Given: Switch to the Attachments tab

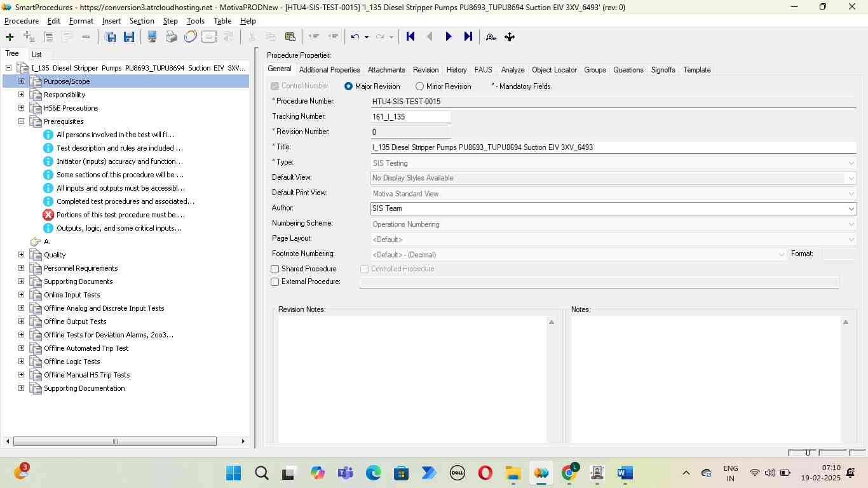Looking at the screenshot, I should point(386,70).
